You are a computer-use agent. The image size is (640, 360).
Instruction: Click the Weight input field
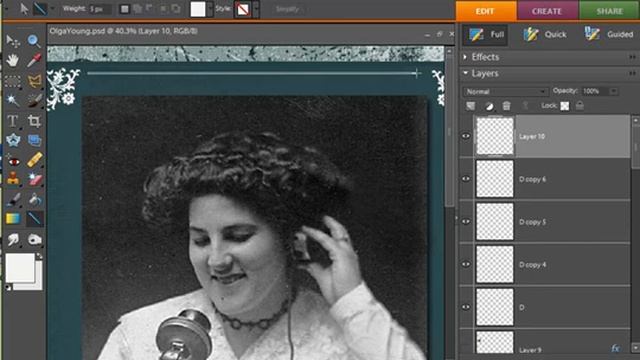(100, 9)
